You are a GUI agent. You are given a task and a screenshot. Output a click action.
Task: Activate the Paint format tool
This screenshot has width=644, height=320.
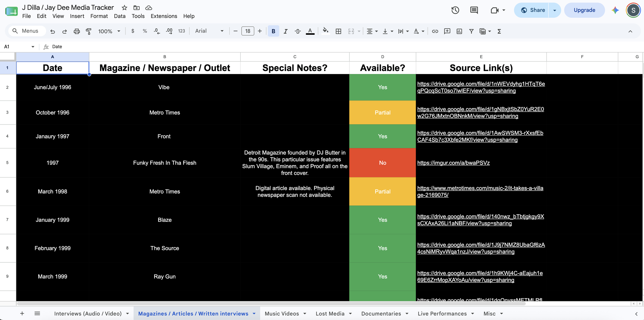(x=89, y=31)
